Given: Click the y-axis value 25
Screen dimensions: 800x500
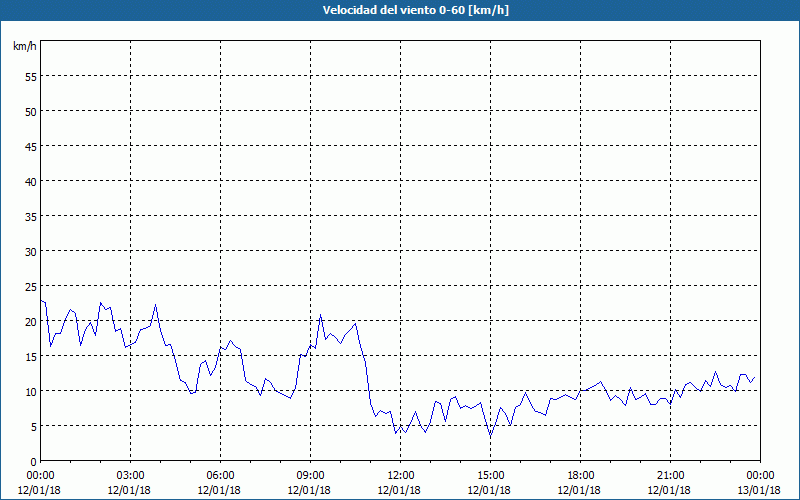Looking at the screenshot, I should pos(30,286).
